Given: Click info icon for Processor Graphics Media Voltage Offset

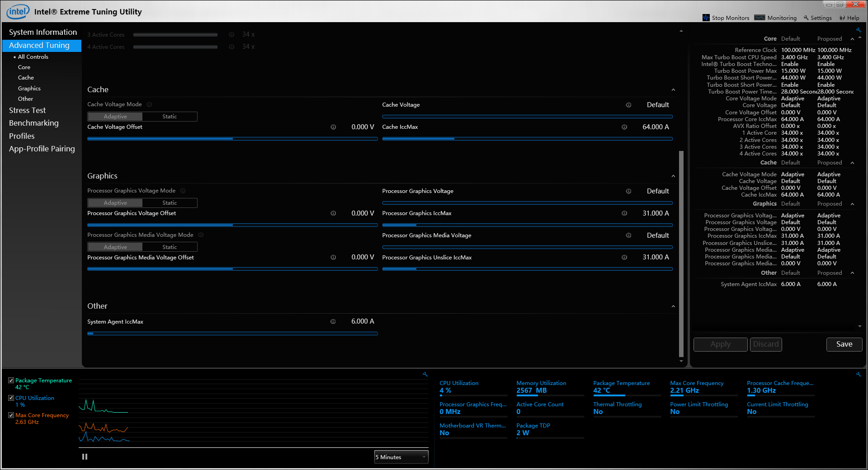Looking at the screenshot, I should click(x=333, y=258).
